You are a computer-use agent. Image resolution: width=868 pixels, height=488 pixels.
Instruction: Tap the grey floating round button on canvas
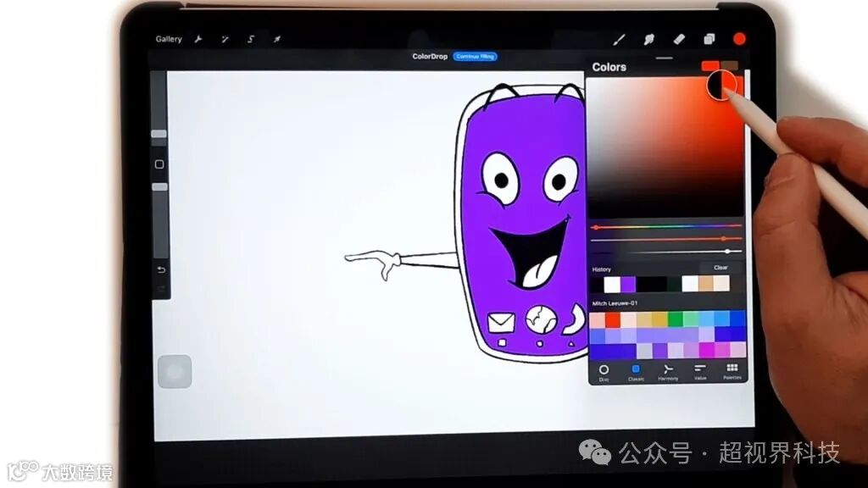point(175,371)
